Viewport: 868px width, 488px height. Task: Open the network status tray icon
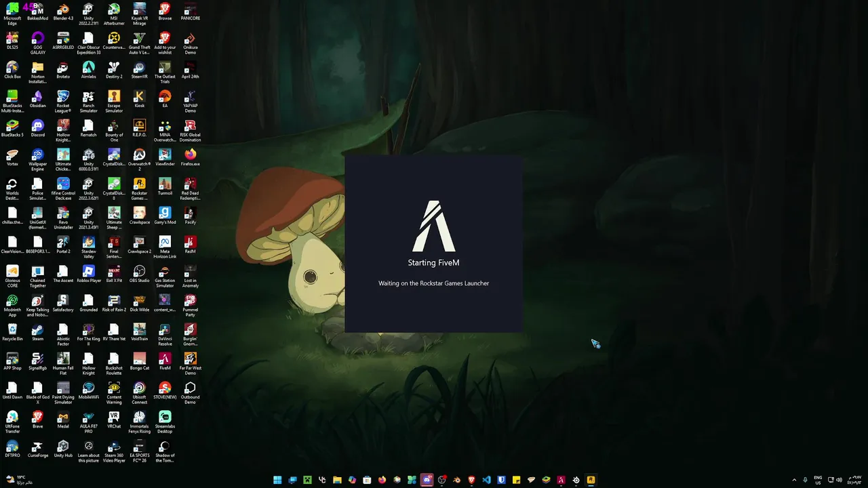point(831,480)
